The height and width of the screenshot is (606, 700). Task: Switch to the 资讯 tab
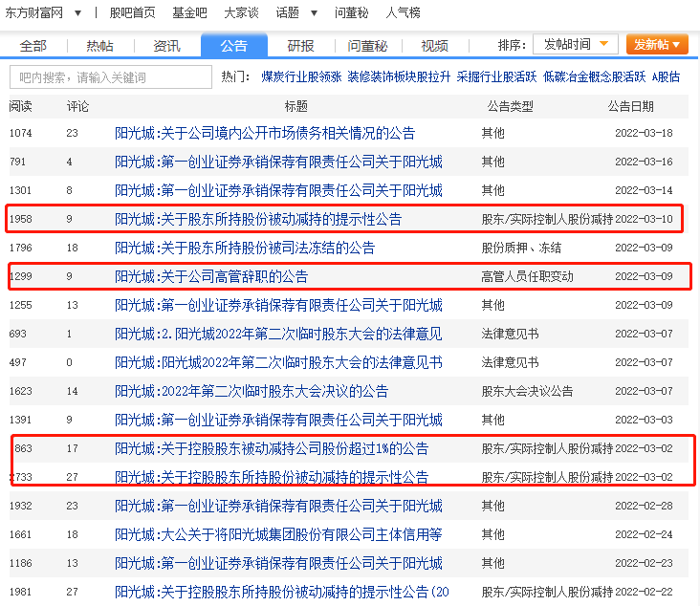[x=167, y=46]
